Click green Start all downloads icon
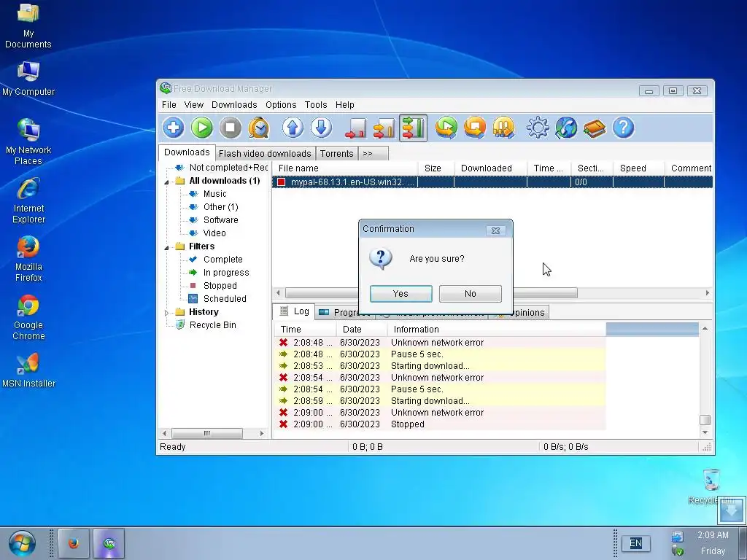Screen dimensions: 747x560 point(446,128)
